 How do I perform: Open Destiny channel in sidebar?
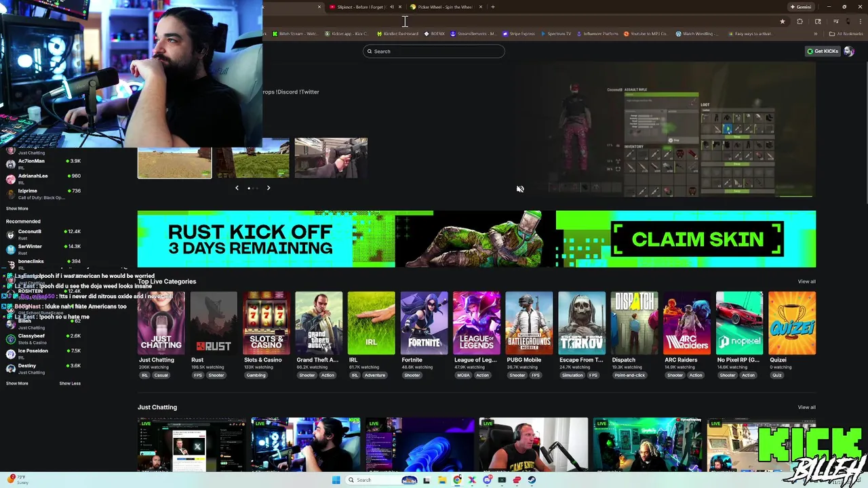pos(43,368)
